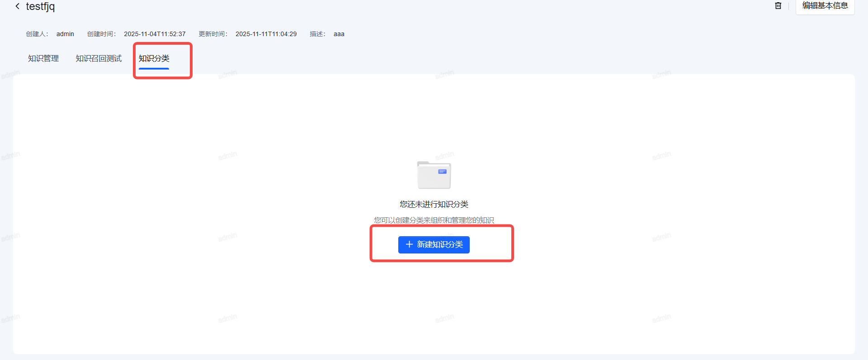
Task: Click the 您还未进行知识分类 message
Action: point(434,204)
